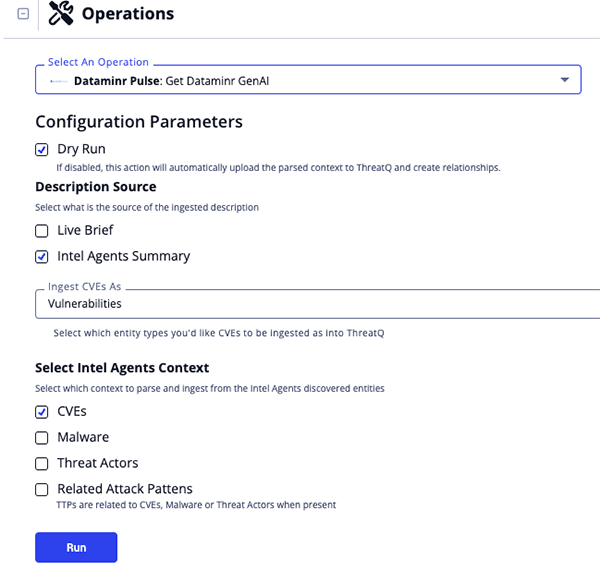Uncheck the Dry Run checkbox
This screenshot has height=571, width=600.
[42, 149]
